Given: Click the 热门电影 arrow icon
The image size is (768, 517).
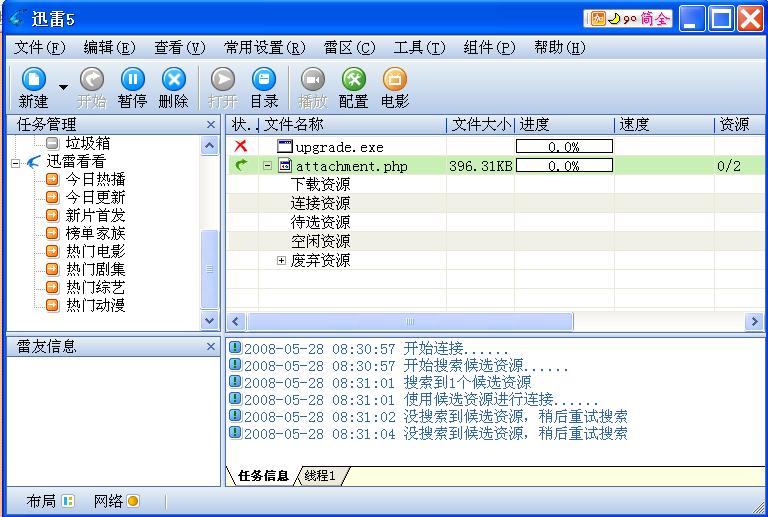Looking at the screenshot, I should point(52,251).
